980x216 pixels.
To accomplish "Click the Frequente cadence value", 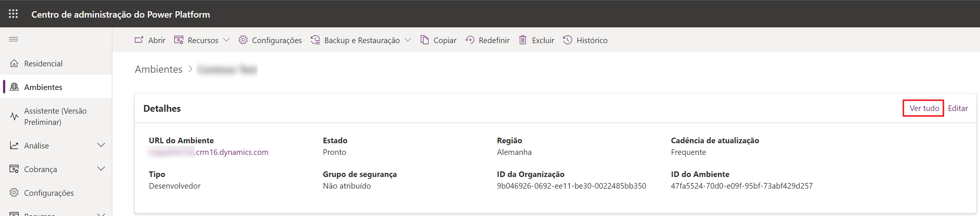I will (688, 152).
